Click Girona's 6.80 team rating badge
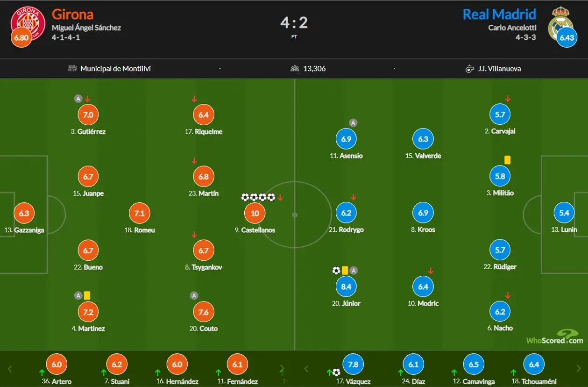This screenshot has width=588, height=387. (x=21, y=38)
